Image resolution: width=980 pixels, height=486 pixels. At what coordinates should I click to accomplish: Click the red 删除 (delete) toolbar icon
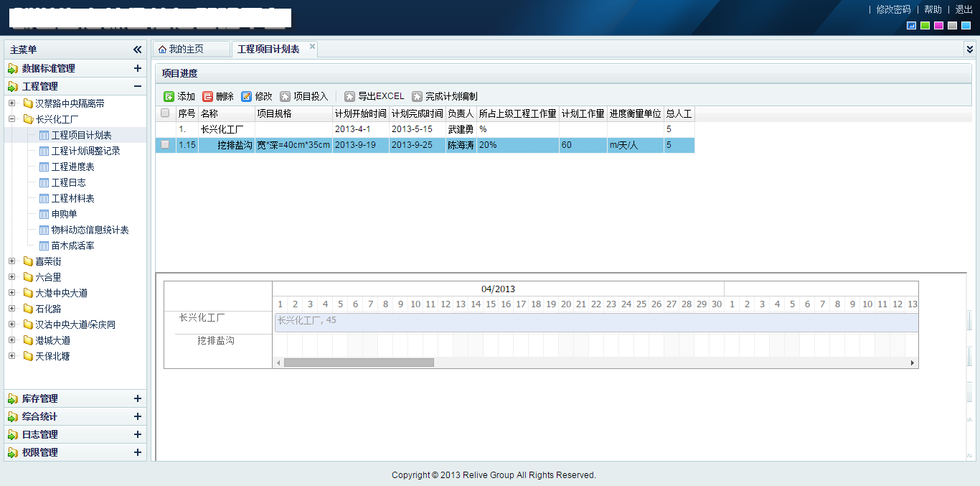(x=207, y=96)
